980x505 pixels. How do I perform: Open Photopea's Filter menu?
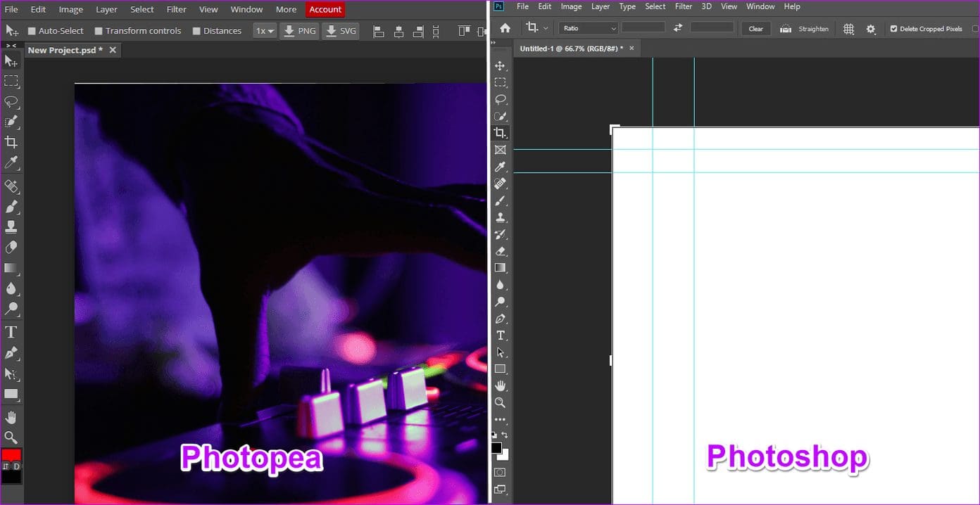click(x=177, y=9)
